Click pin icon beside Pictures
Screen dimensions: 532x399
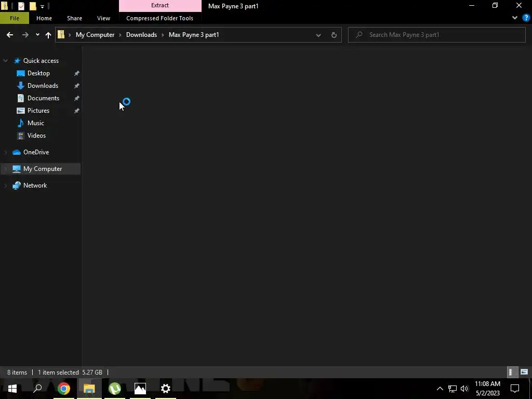click(77, 111)
